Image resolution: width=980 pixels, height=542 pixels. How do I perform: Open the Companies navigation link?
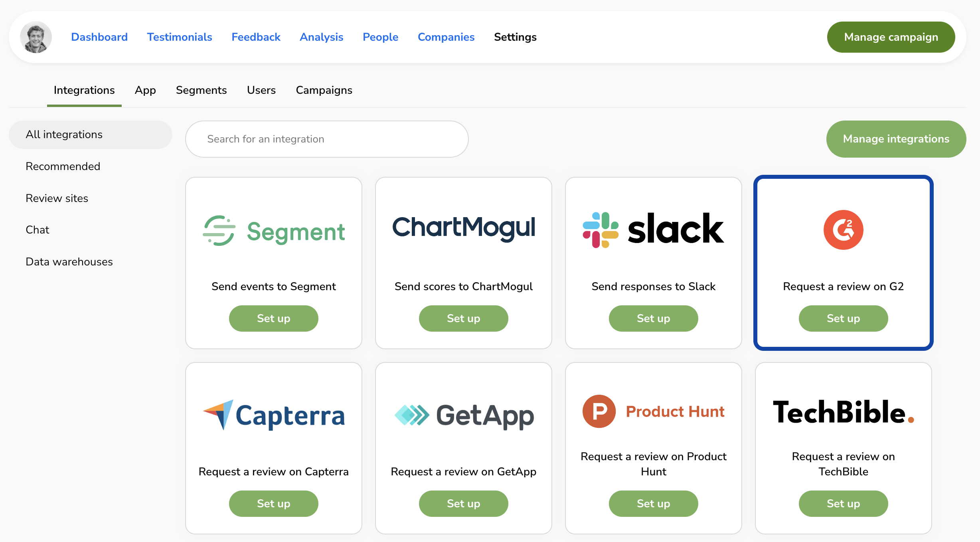tap(446, 37)
